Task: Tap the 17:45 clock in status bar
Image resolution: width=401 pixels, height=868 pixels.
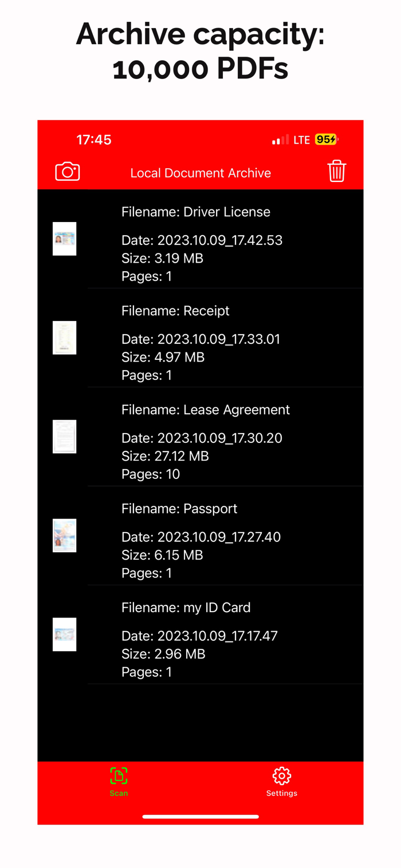Action: pyautogui.click(x=94, y=140)
